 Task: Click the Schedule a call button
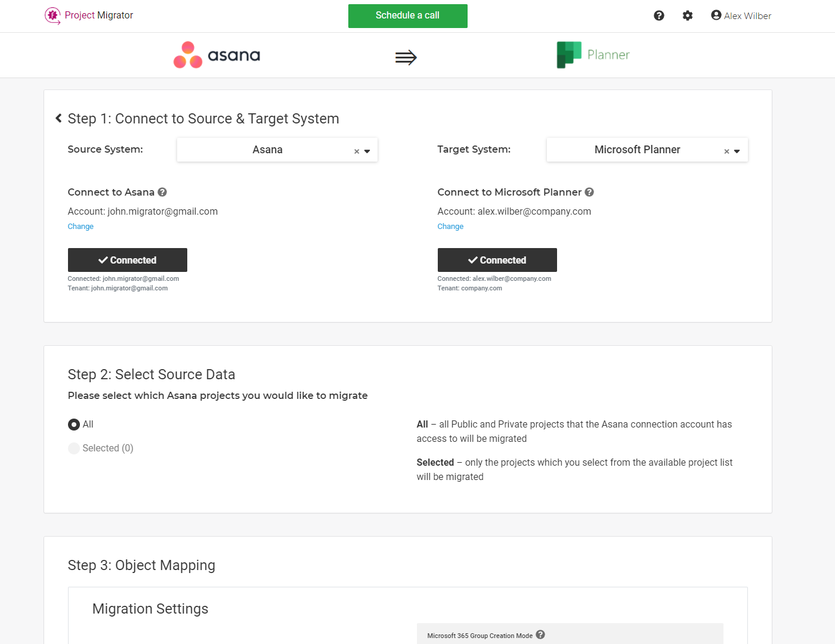click(407, 16)
